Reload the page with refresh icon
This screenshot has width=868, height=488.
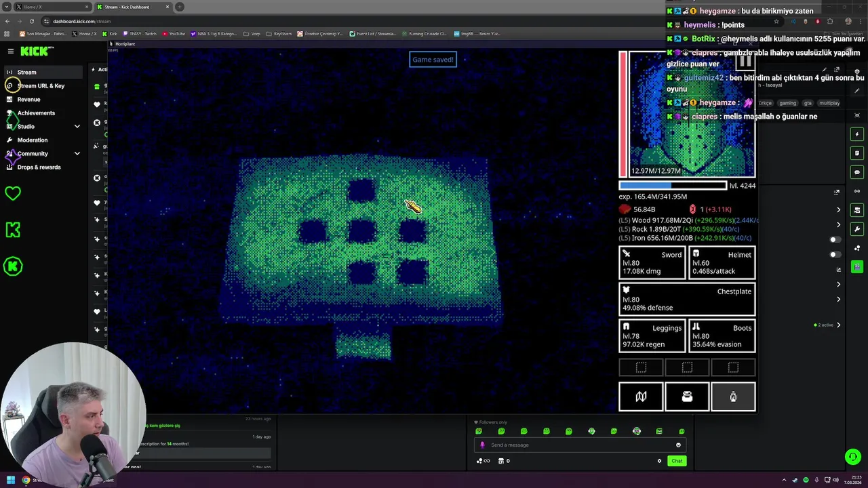33,21
